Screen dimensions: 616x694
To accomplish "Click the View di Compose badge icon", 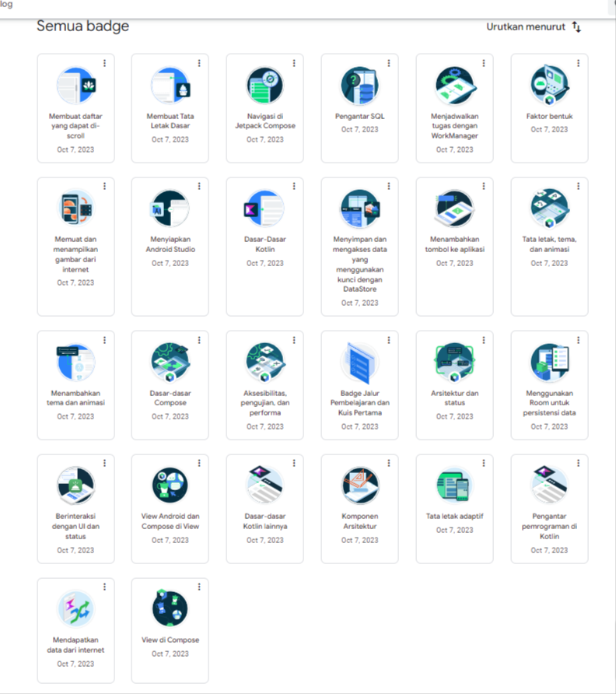I will 170,608.
